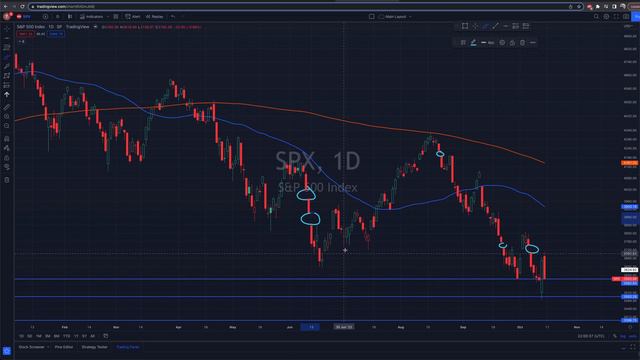Select the YTD time range
This screenshot has height=360, width=640.
[67, 336]
